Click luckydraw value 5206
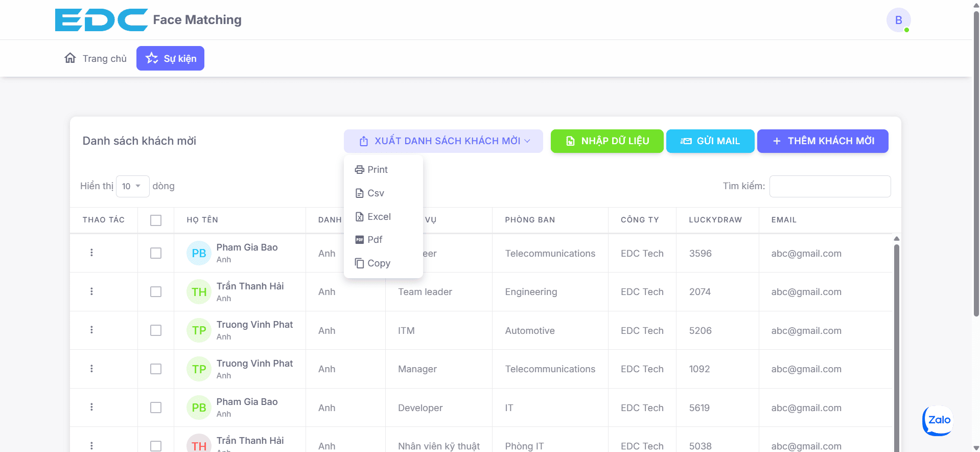Image resolution: width=980 pixels, height=452 pixels. coord(700,330)
